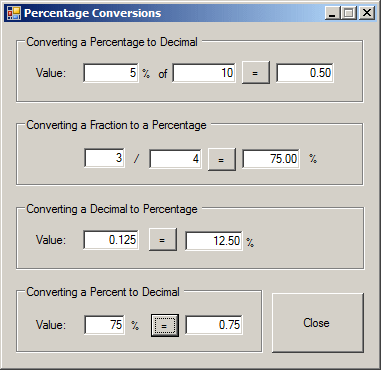Calculate Percentage to Decimal with equals button

pyautogui.click(x=255, y=73)
